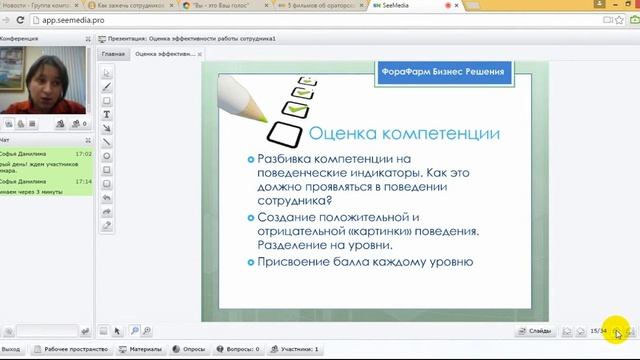Open Вопросы: 0 panel
The height and width of the screenshot is (360, 640).
tap(238, 349)
